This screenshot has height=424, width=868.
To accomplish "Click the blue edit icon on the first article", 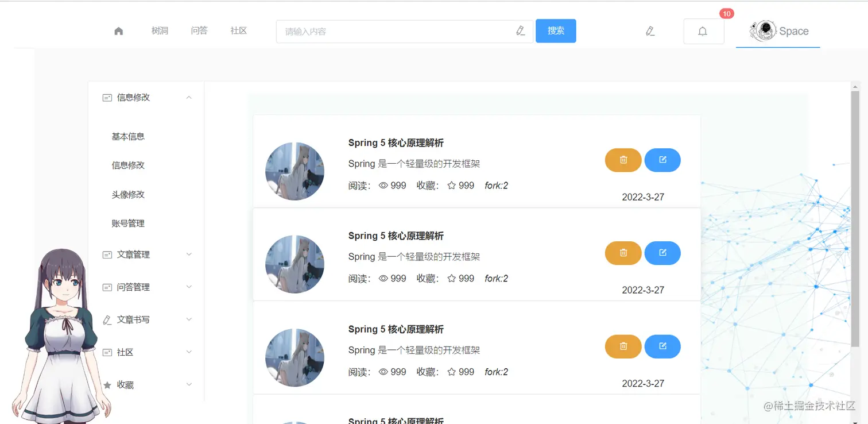I will point(662,160).
